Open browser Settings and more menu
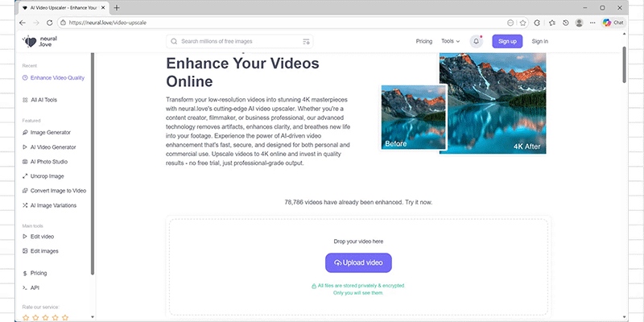Image resolution: width=644 pixels, height=322 pixels. [593, 23]
